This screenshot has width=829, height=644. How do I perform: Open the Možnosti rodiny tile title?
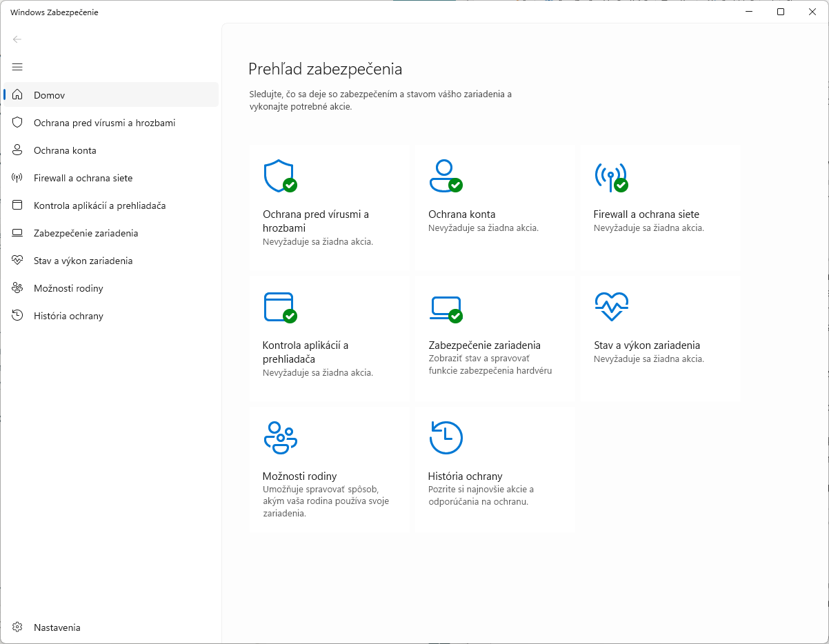(x=299, y=476)
